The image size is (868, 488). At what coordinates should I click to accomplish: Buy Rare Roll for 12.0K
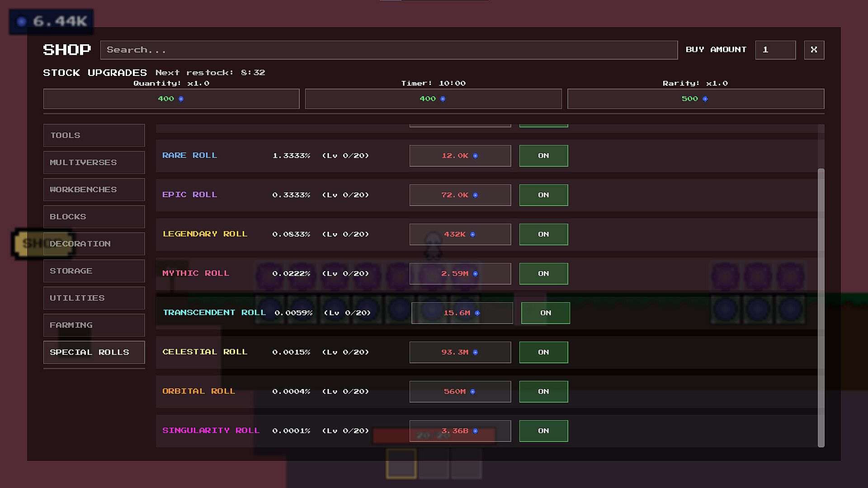point(460,155)
